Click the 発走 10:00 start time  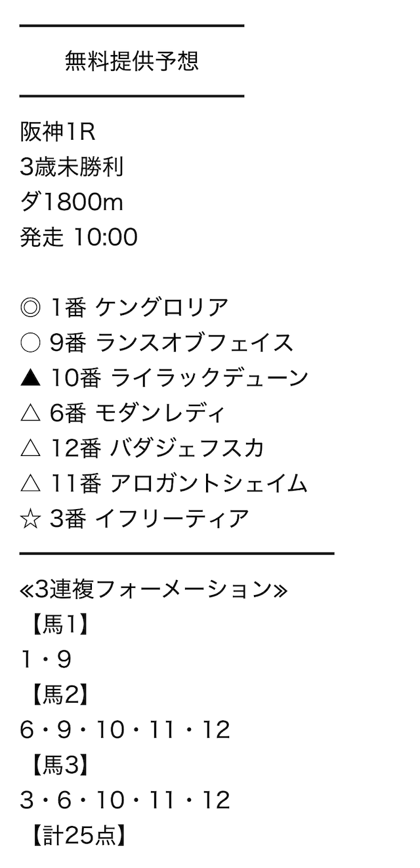(x=79, y=238)
